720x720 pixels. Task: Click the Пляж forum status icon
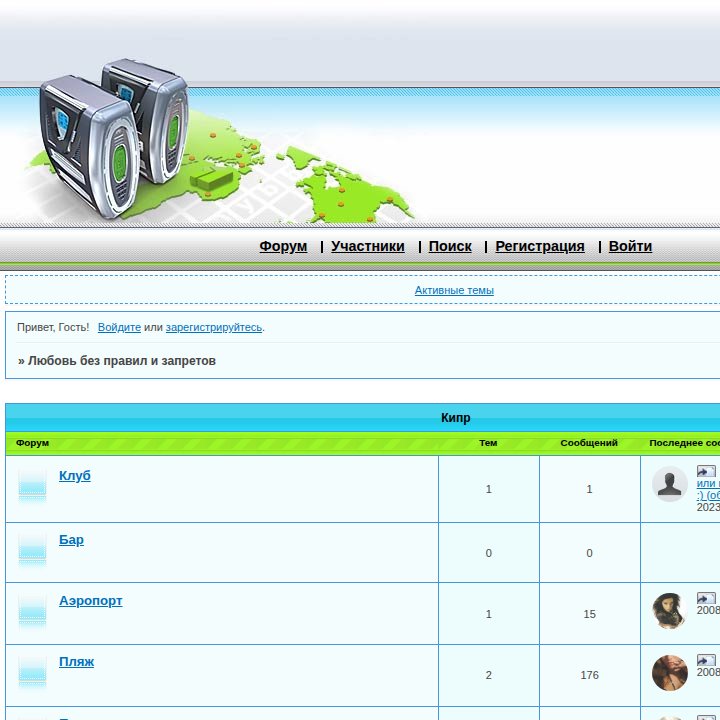[32, 671]
